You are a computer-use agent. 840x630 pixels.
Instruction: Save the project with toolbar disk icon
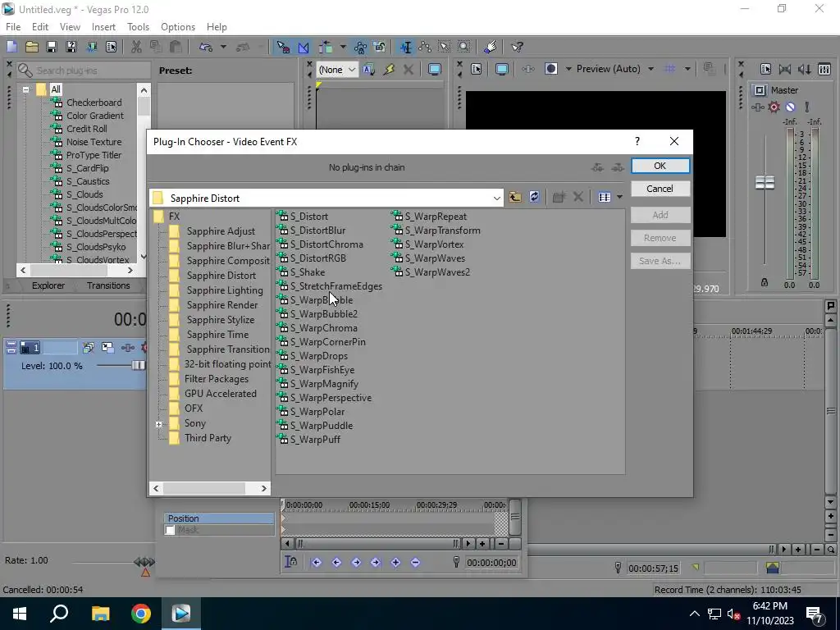[x=52, y=47]
